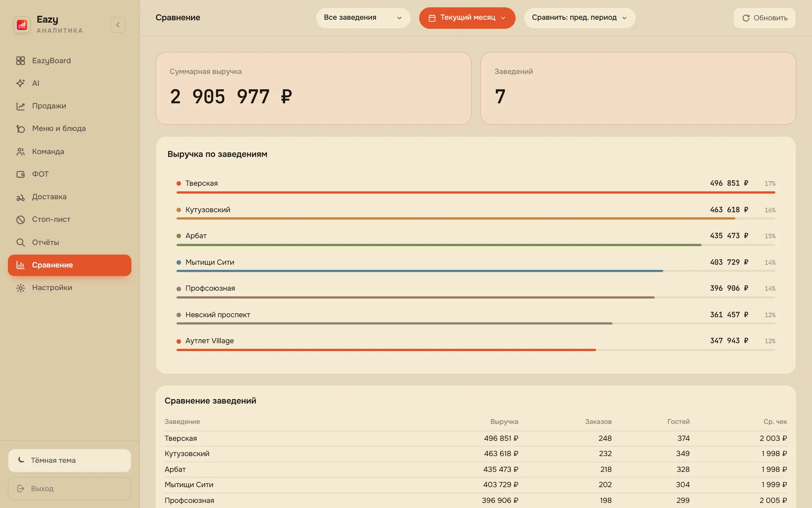Click the Команда people icon

click(x=20, y=152)
